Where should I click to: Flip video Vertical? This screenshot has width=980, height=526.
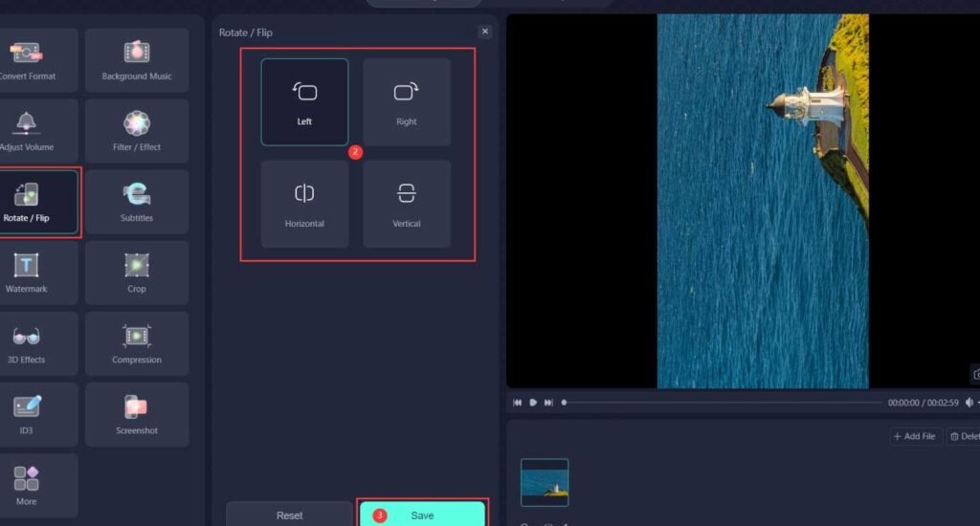[x=406, y=205]
